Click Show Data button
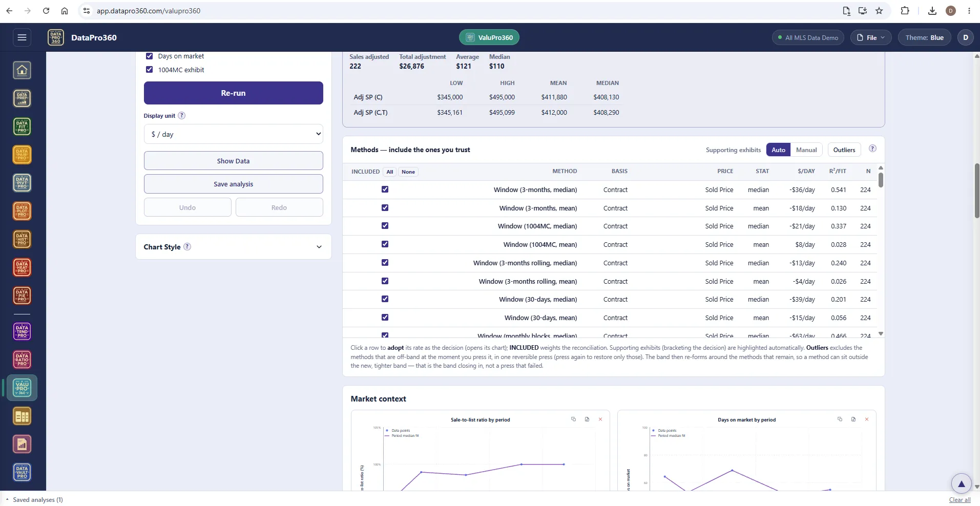980x506 pixels. (x=234, y=161)
